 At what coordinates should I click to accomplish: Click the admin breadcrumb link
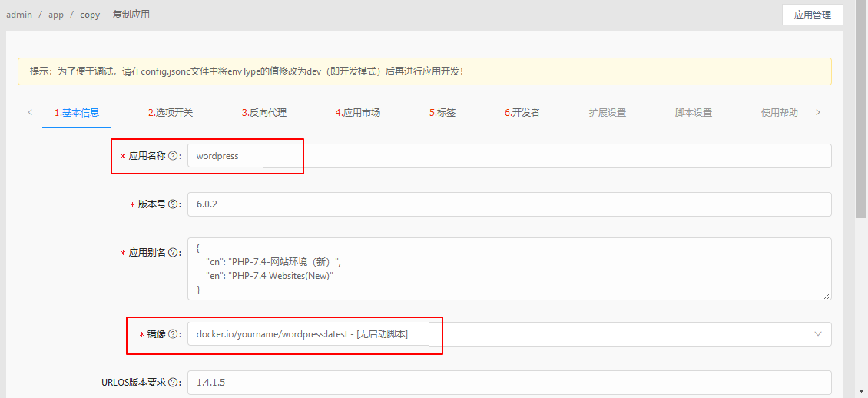pyautogui.click(x=19, y=15)
